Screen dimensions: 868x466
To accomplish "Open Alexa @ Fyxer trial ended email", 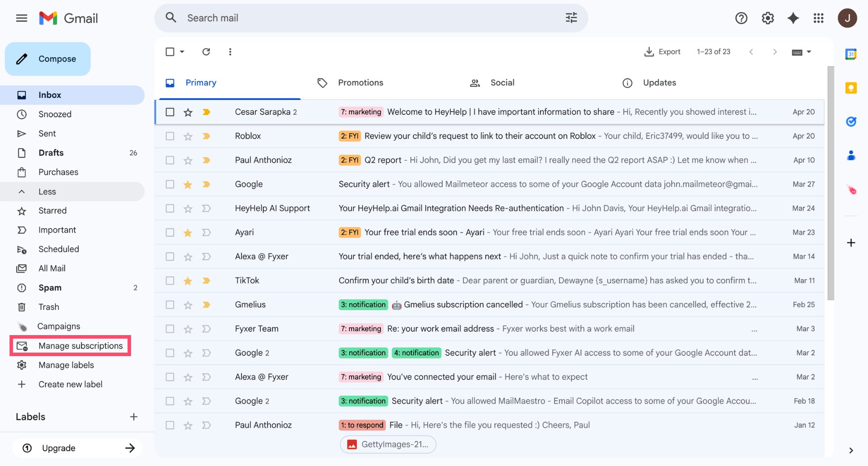I will click(x=490, y=257).
